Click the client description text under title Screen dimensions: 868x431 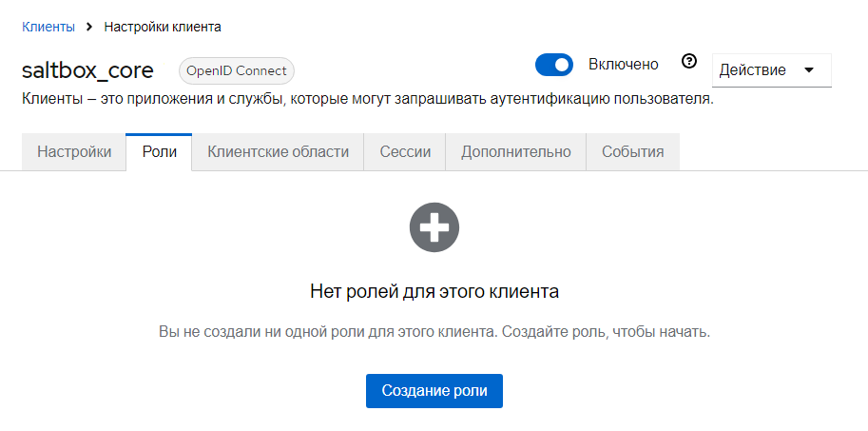[367, 99]
